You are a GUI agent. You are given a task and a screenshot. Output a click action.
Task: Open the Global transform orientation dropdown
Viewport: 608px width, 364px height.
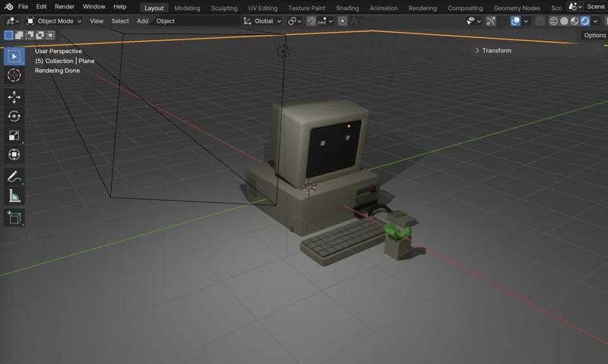pos(262,21)
